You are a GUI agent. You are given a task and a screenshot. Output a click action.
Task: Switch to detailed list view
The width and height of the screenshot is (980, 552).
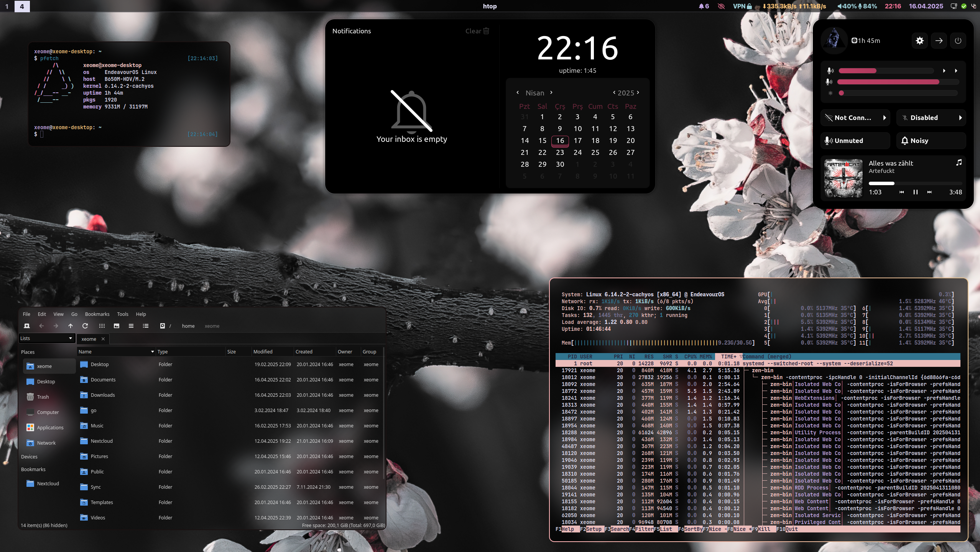(x=146, y=326)
